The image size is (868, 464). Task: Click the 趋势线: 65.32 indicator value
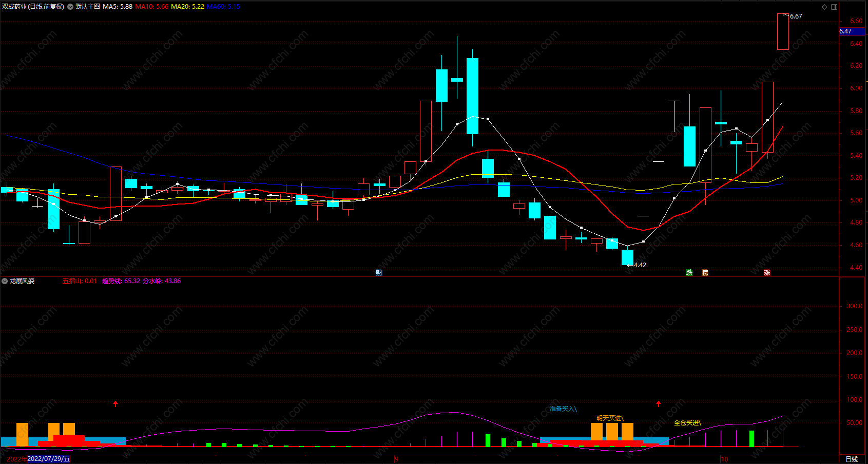coord(121,281)
